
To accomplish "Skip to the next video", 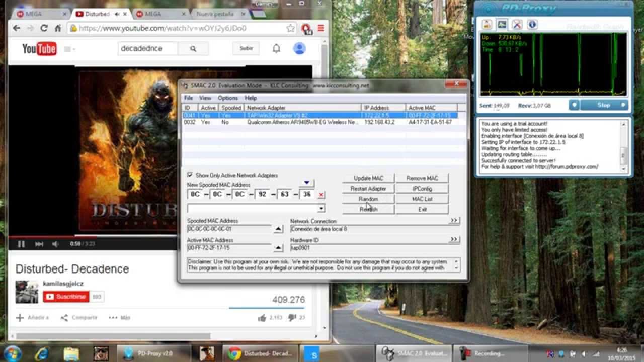I will click(39, 244).
